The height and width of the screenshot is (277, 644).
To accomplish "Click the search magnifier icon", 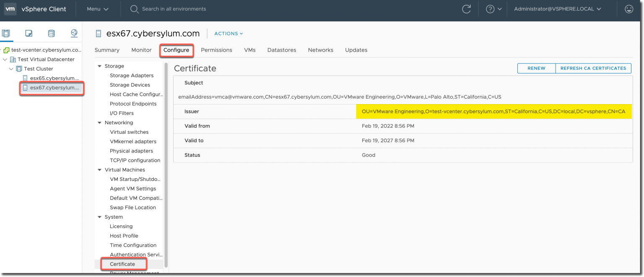I will (x=134, y=9).
